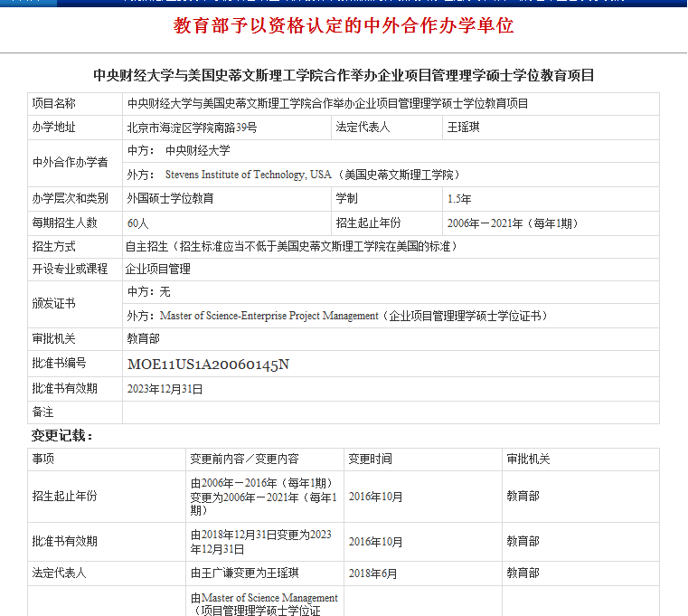Select 教育部 value beside 审批机关 label

[x=143, y=339]
